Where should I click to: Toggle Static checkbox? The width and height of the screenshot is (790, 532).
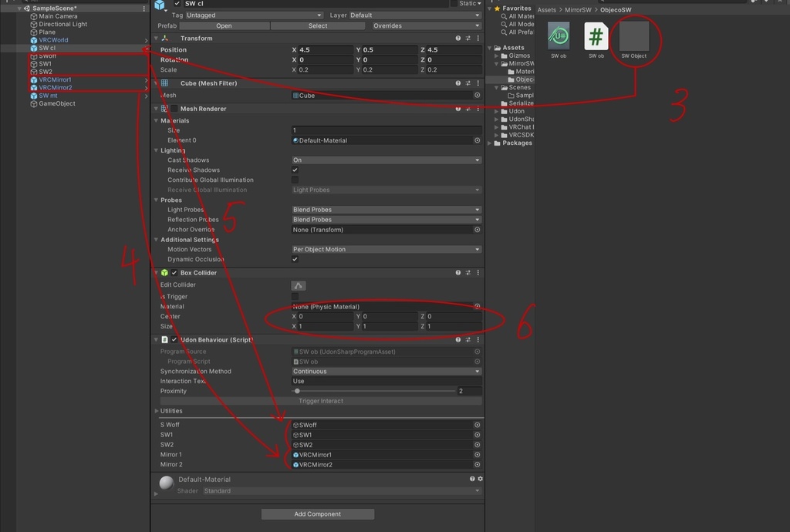click(454, 4)
